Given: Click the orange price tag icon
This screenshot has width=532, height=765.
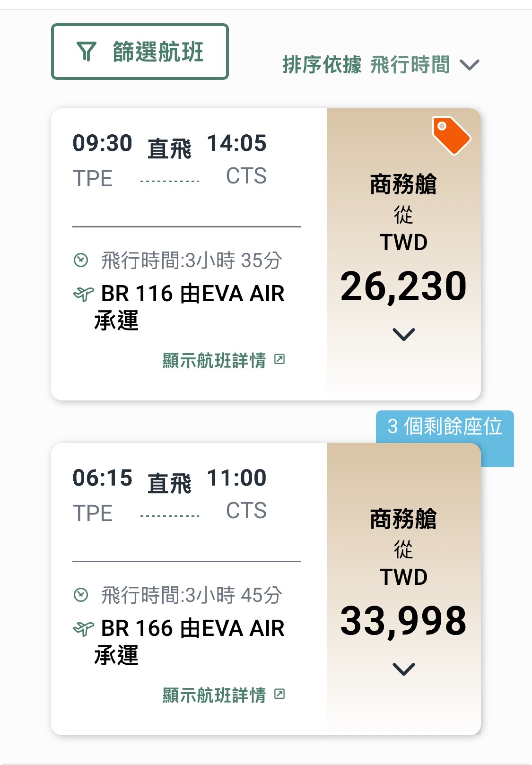Looking at the screenshot, I should point(451,135).
